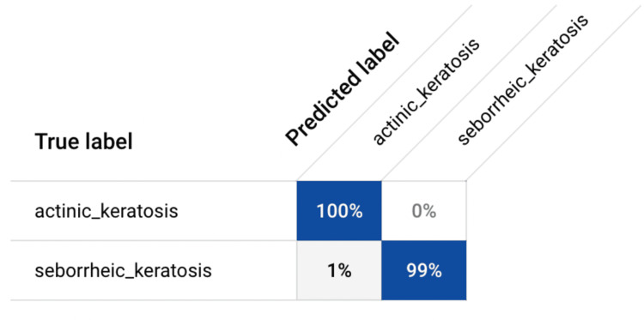Click the blank area between actinic_keratosis and 100%
This screenshot has width=644, height=320.
[237, 211]
